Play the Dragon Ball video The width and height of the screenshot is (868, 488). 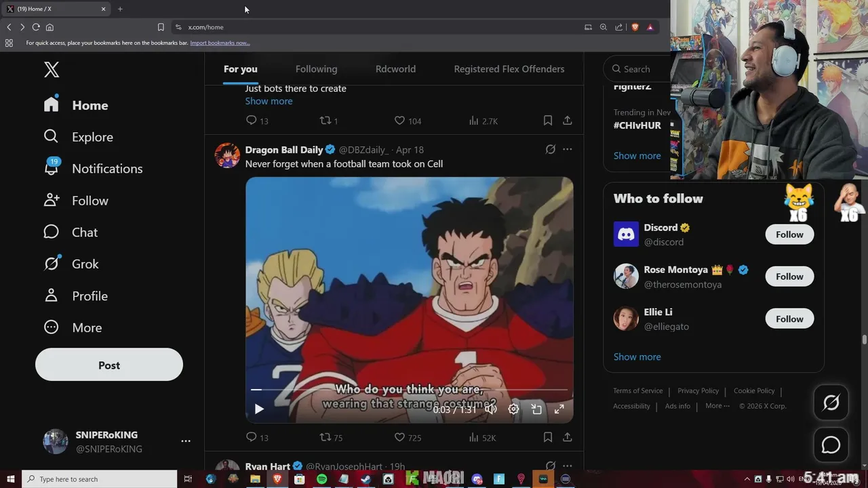[259, 409]
